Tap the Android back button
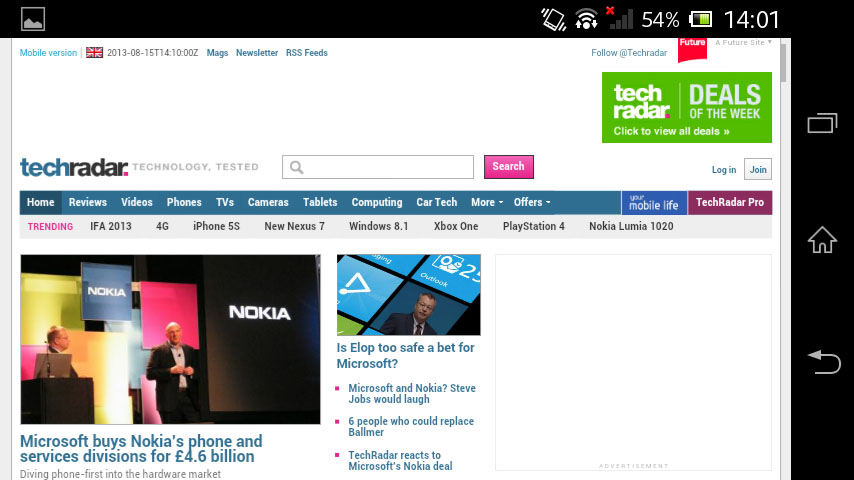Viewport: 854px width, 480px height. click(x=824, y=362)
